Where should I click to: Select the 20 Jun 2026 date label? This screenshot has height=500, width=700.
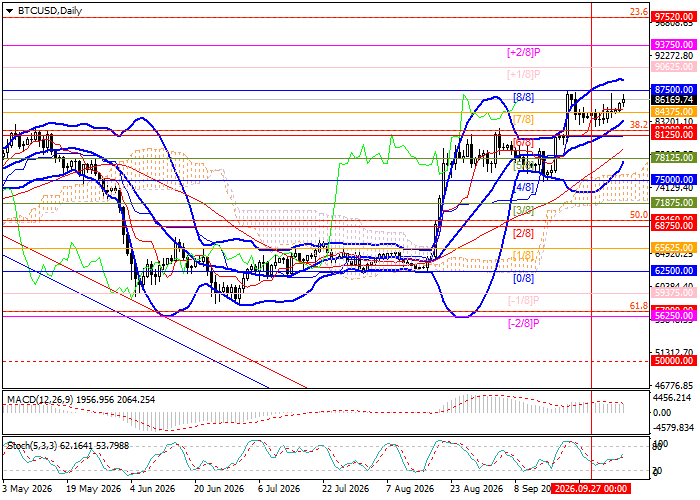click(219, 489)
